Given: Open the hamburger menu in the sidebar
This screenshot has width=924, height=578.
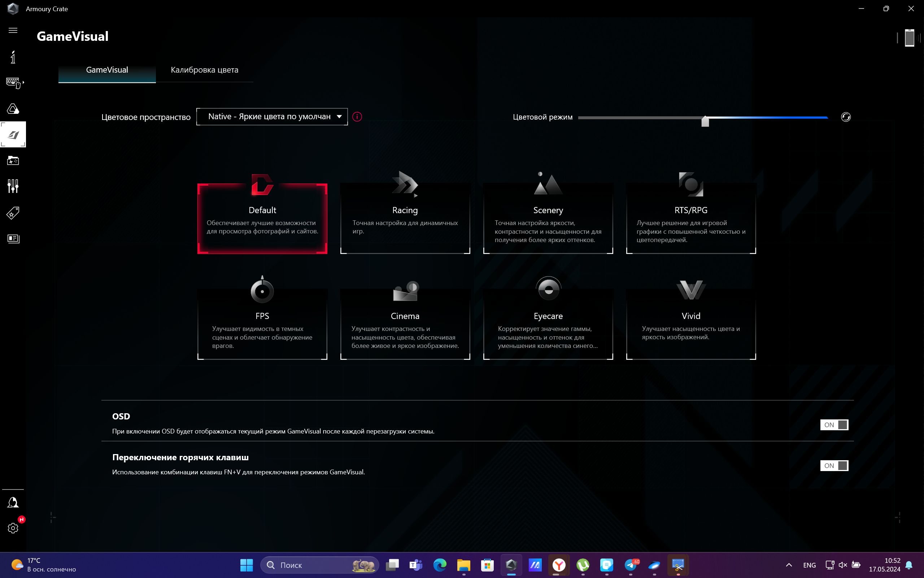Looking at the screenshot, I should (13, 30).
